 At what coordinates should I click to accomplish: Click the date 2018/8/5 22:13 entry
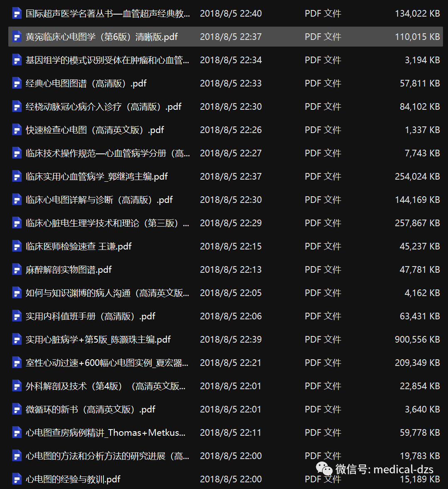pyautogui.click(x=231, y=270)
